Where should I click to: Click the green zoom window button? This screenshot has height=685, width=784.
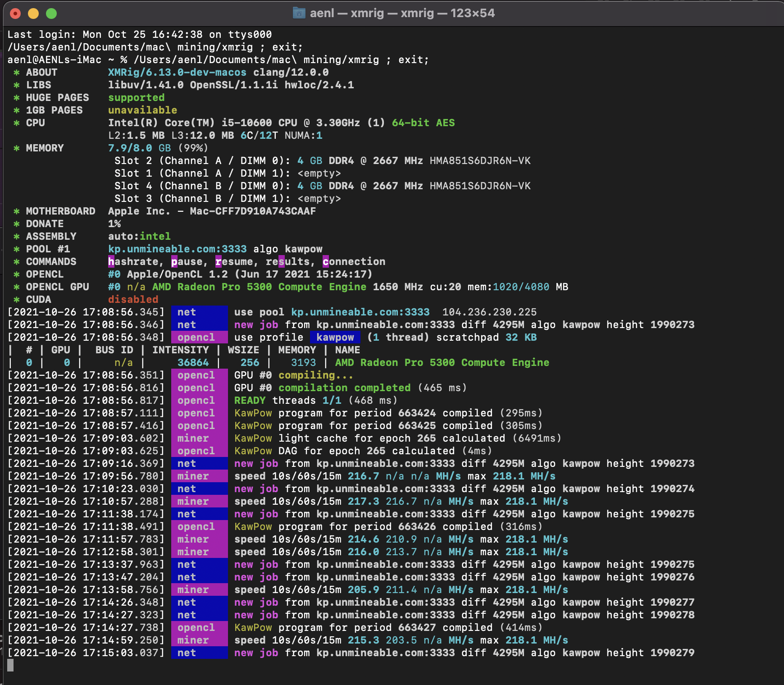click(x=51, y=14)
